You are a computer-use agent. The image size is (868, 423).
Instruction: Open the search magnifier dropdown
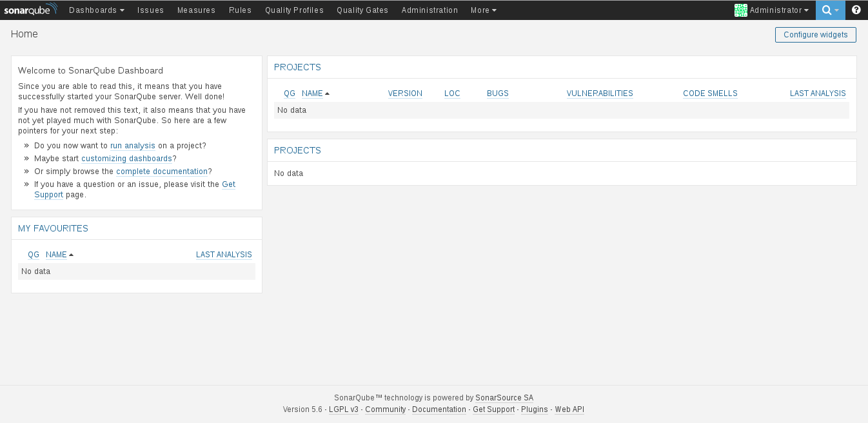click(830, 10)
